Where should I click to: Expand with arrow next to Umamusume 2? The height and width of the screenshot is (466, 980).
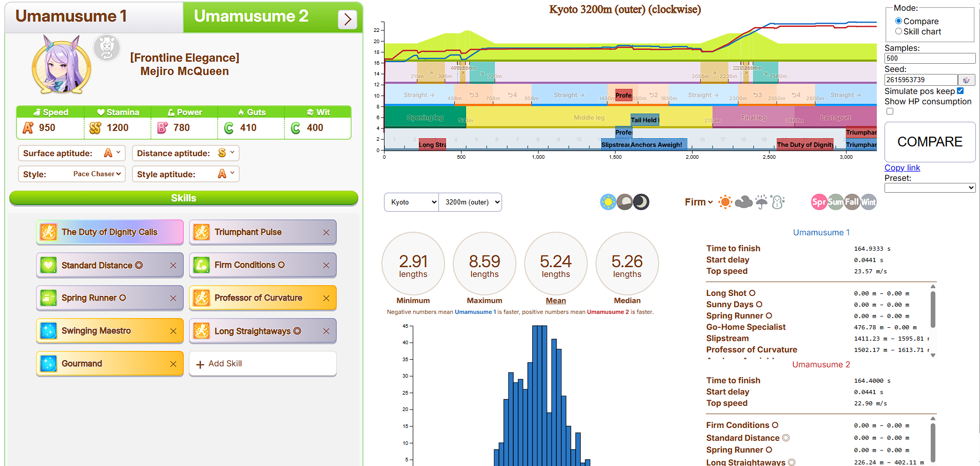click(348, 20)
